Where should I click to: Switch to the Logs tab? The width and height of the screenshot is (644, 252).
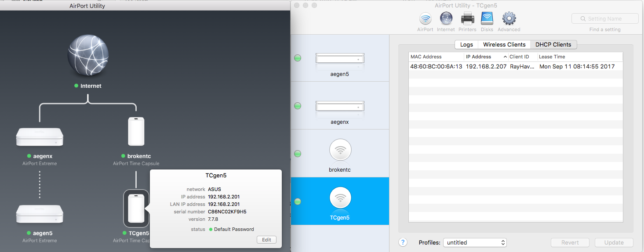coord(466,44)
